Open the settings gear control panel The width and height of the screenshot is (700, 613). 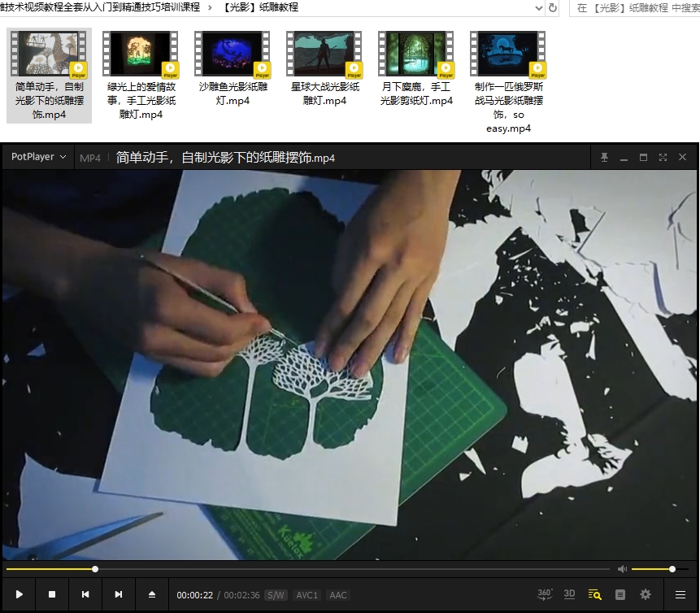pos(646,594)
